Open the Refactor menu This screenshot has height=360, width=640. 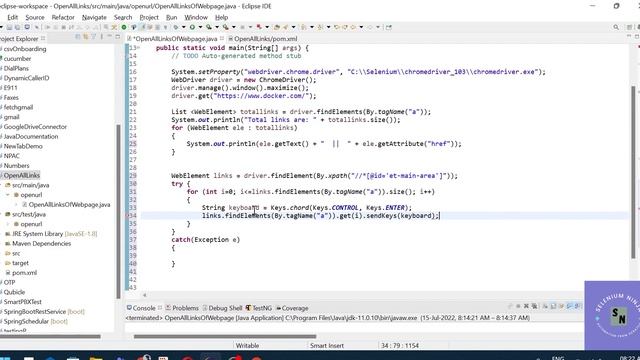coord(63,17)
